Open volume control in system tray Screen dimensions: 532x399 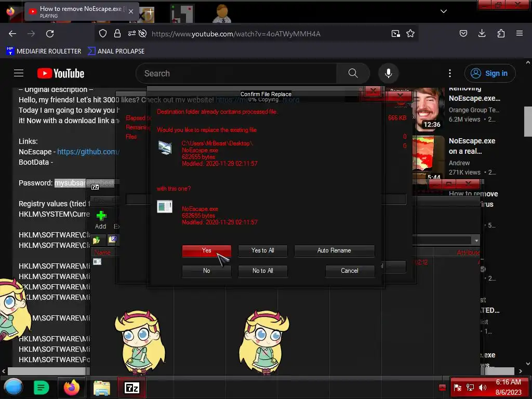click(483, 388)
